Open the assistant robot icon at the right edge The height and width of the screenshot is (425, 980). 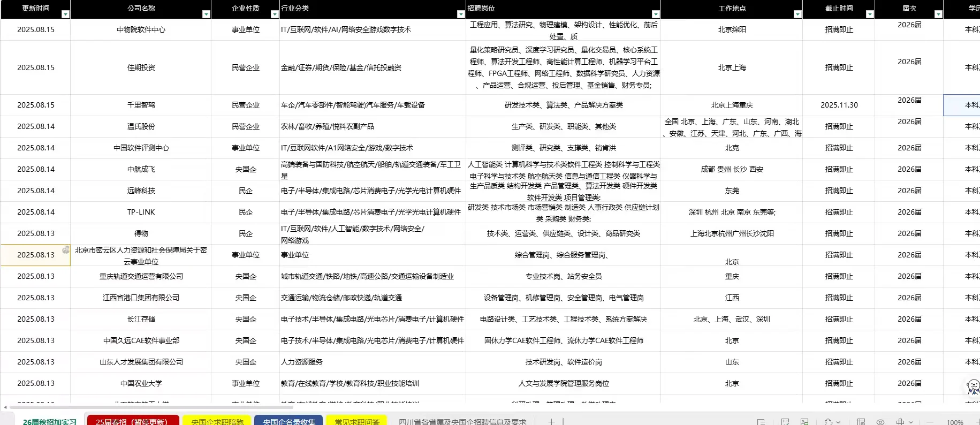(x=973, y=386)
